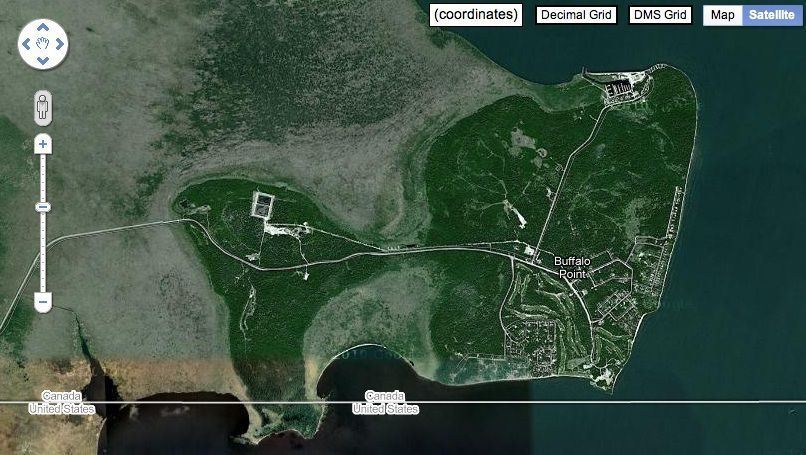The height and width of the screenshot is (455, 806).
Task: Click the marina docks at the peninsula's north tip
Action: tap(621, 89)
